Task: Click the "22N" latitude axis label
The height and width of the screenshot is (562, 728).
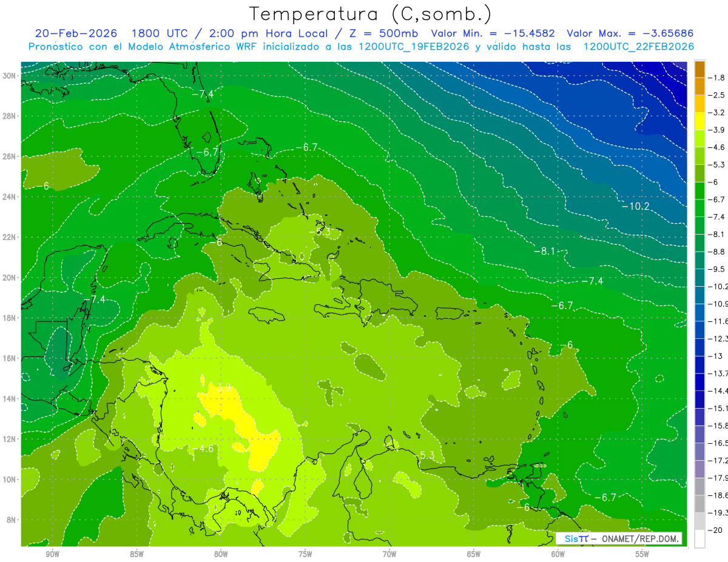Action: pos(10,237)
